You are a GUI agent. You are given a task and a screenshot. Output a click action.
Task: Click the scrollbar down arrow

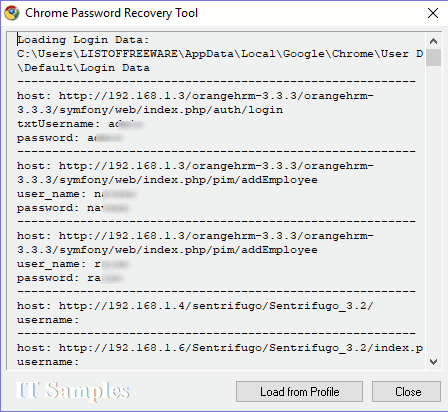click(x=433, y=362)
